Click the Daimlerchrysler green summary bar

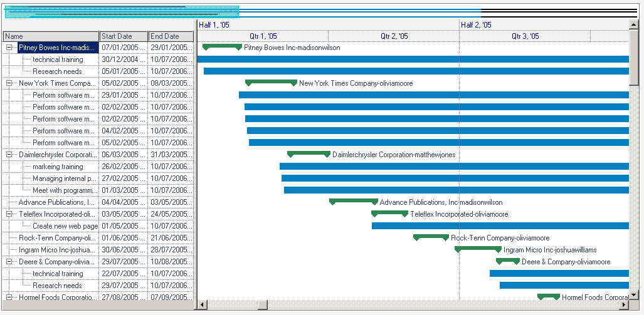pos(309,154)
